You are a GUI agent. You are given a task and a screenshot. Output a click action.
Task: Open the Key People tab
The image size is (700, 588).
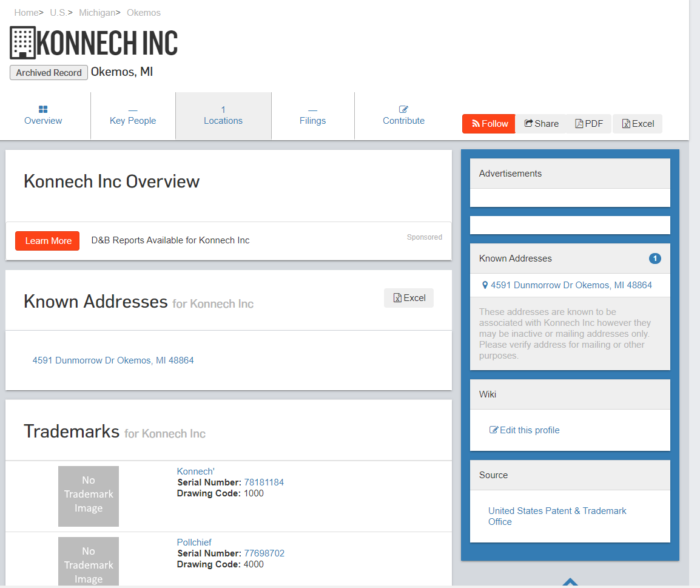click(133, 116)
